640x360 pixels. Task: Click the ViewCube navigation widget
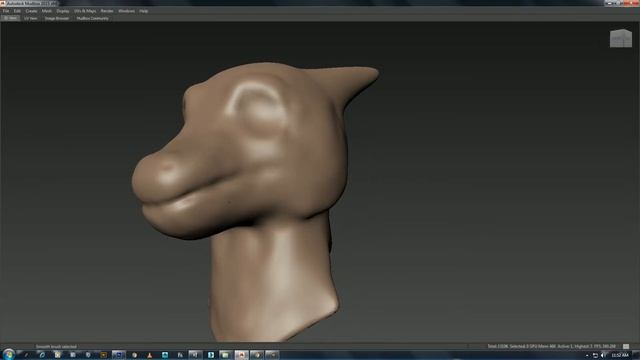[621, 38]
